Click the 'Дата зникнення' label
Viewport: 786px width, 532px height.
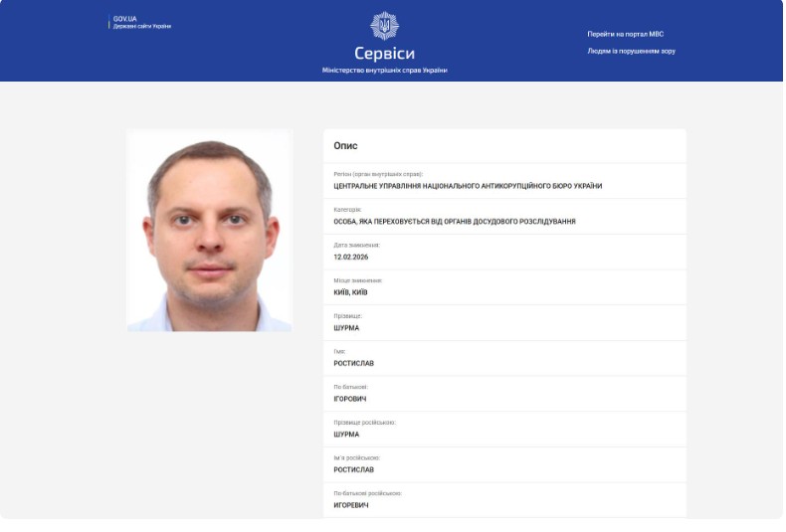point(356,245)
